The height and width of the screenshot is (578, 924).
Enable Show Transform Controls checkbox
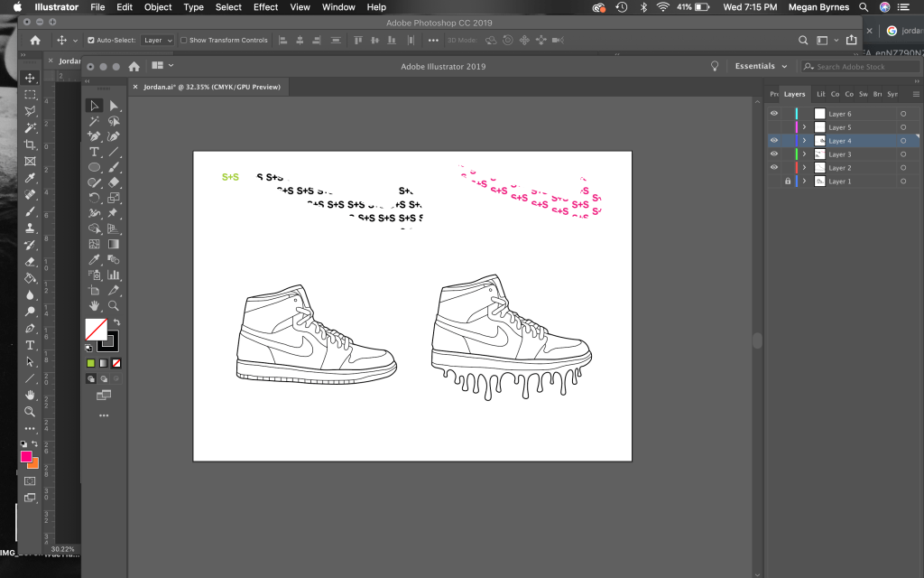point(183,41)
